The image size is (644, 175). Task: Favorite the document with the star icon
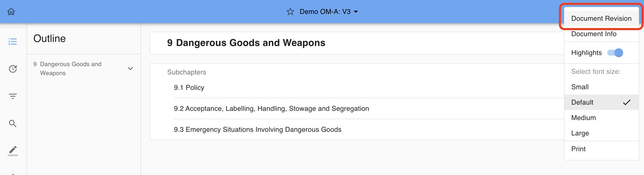pyautogui.click(x=290, y=12)
